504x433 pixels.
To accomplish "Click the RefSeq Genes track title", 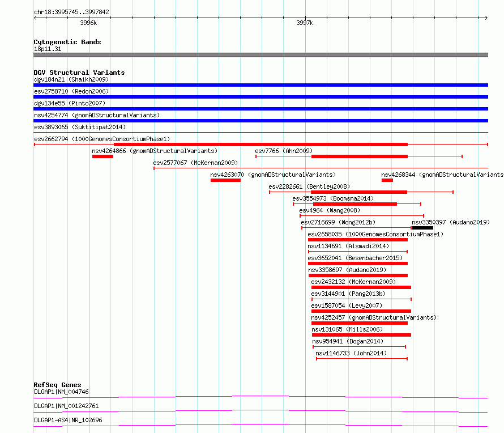I will pyautogui.click(x=57, y=385).
